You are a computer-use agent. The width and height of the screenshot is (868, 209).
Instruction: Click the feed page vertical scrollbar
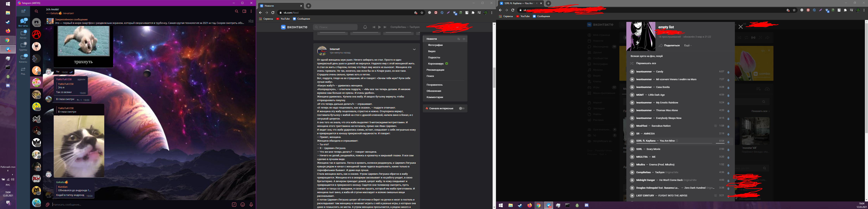pyautogui.click(x=494, y=77)
